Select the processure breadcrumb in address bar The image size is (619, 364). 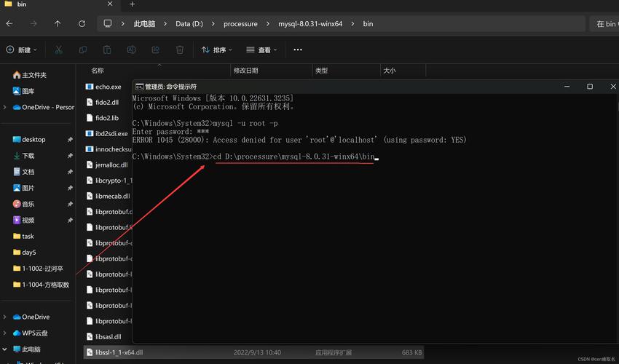(240, 23)
